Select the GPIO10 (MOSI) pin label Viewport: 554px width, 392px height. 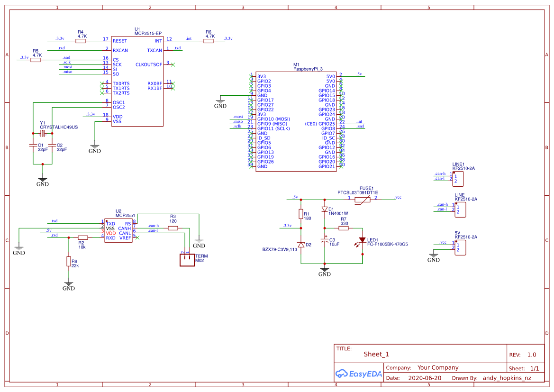(273, 119)
